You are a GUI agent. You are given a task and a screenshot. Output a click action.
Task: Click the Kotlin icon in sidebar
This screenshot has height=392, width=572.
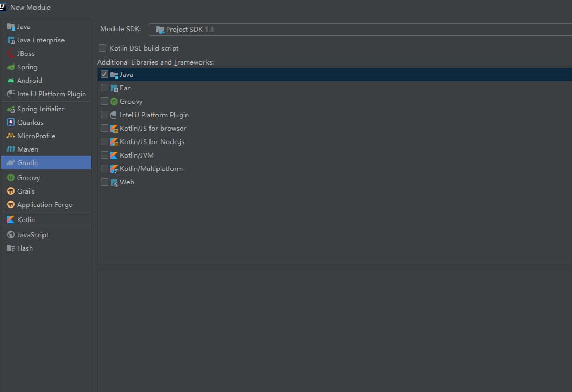(x=11, y=220)
